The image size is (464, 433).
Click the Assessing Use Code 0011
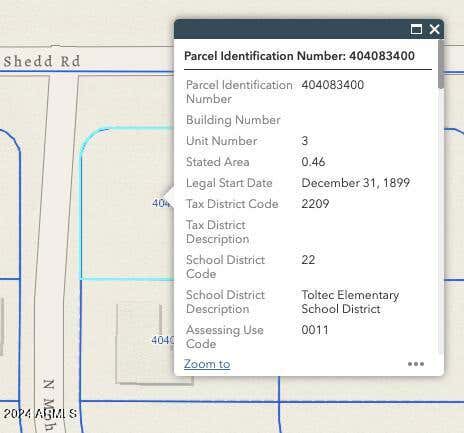(315, 330)
